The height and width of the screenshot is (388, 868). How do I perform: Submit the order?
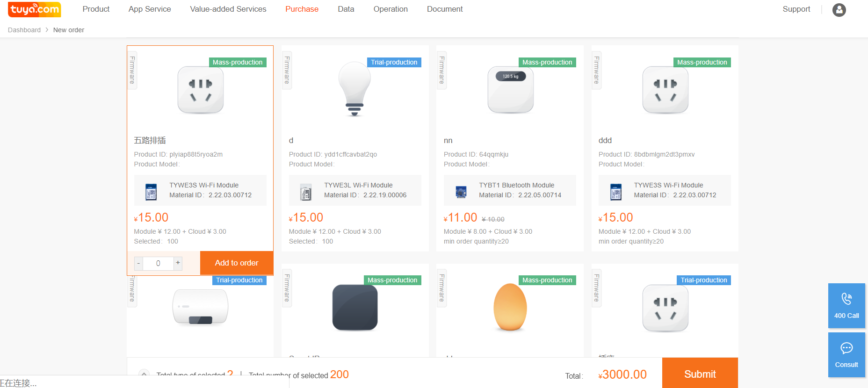700,374
